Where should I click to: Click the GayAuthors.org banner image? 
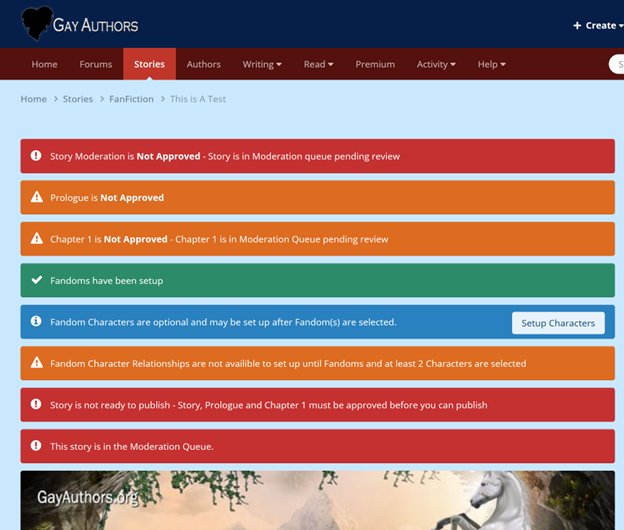coord(317,500)
